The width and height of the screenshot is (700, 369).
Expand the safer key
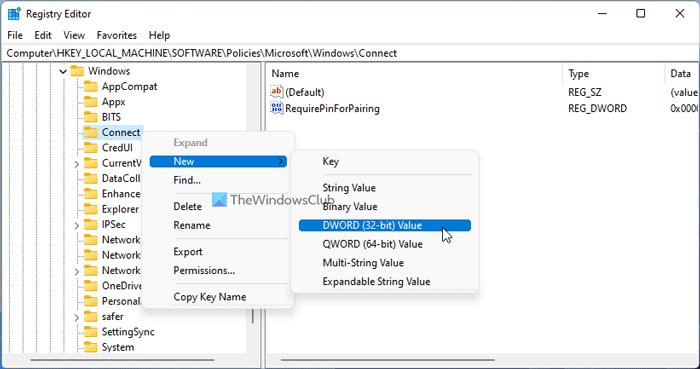point(77,317)
